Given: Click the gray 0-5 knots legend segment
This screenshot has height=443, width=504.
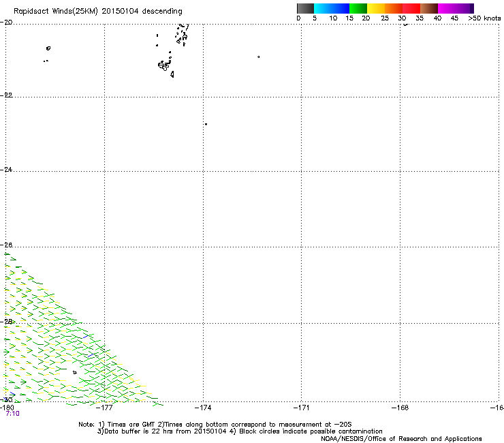Looking at the screenshot, I should click(305, 8).
